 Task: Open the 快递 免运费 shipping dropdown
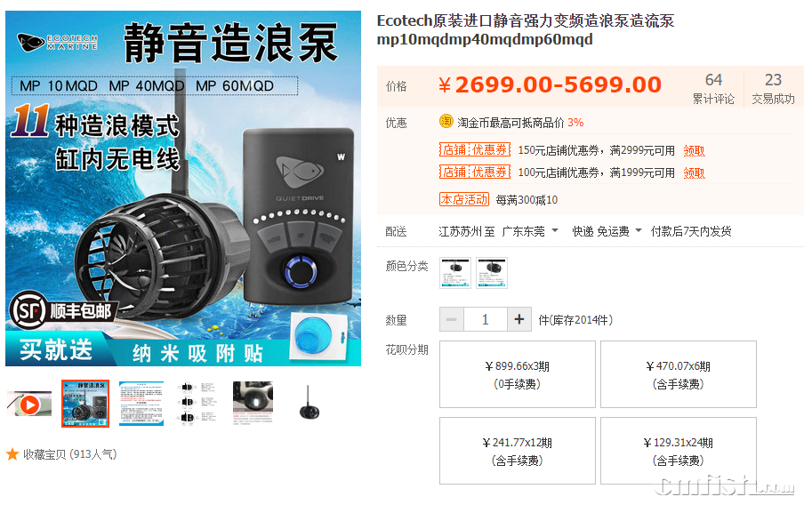pyautogui.click(x=607, y=231)
